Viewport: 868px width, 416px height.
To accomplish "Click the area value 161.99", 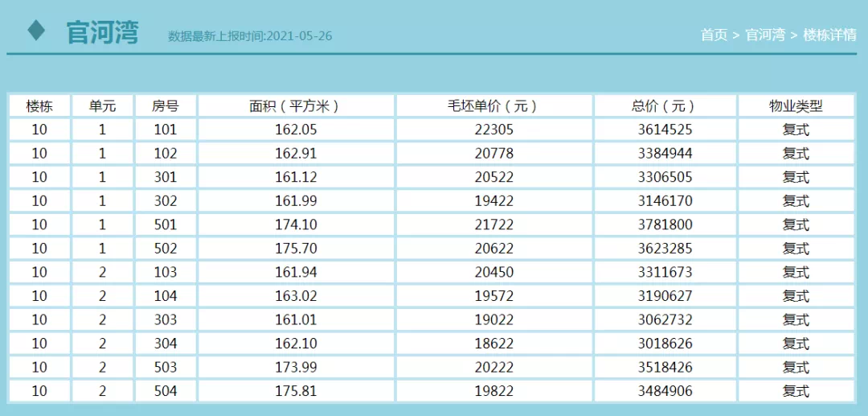I will tap(296, 200).
